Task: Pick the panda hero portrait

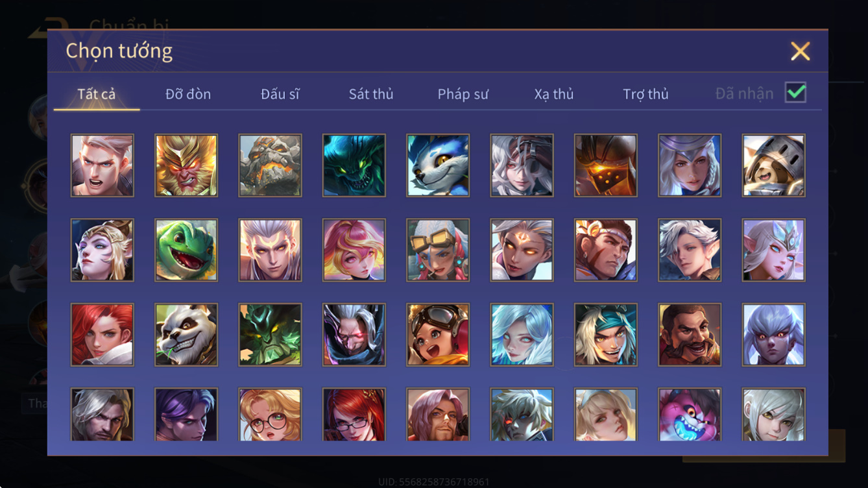Action: click(x=186, y=334)
